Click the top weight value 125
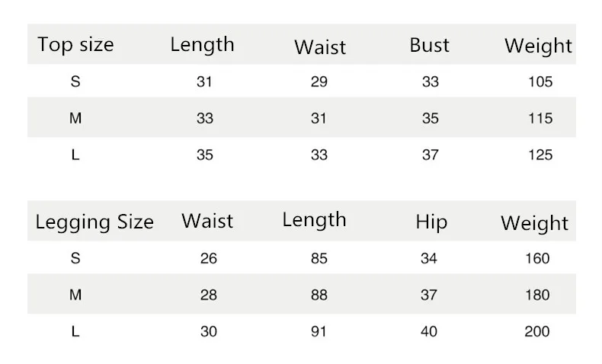602x364 pixels. [540, 155]
